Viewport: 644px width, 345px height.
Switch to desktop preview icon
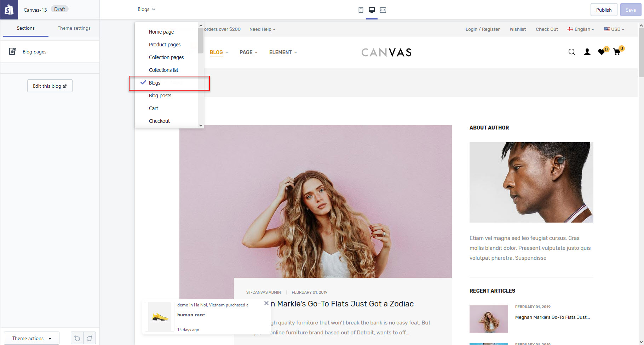click(372, 10)
